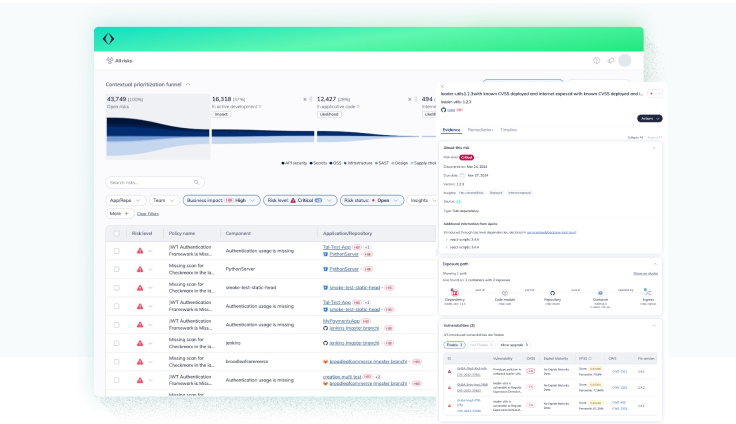Click the Repository node icon in Exposure path
736x424 pixels.
pos(551,294)
